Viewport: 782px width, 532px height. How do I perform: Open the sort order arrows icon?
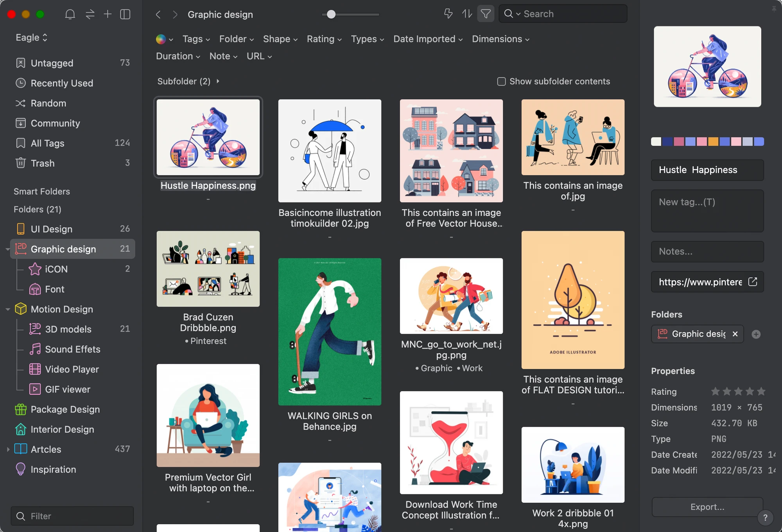[467, 14]
